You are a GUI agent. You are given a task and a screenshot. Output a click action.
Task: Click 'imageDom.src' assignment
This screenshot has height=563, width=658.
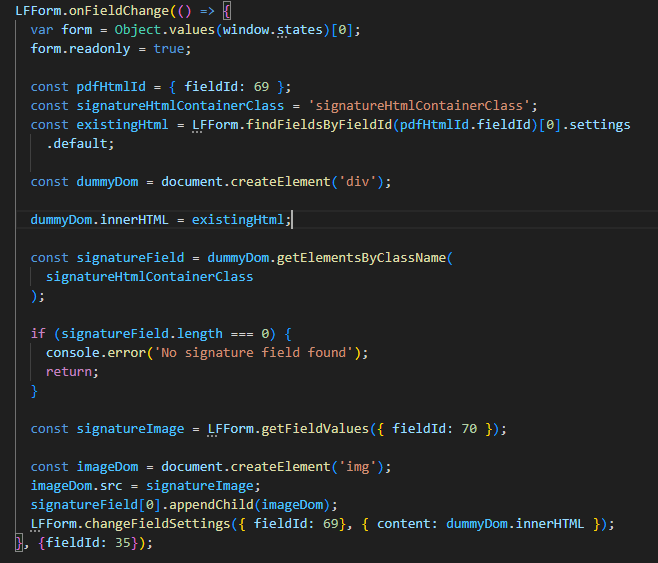[x=76, y=486]
